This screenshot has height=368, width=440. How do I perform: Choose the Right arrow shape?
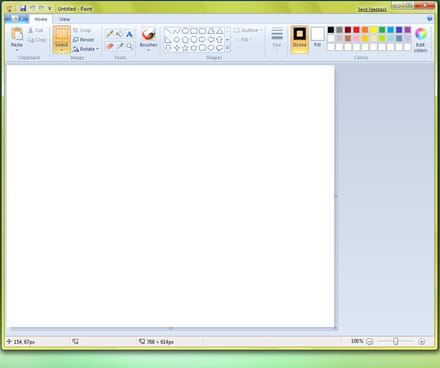[202, 40]
